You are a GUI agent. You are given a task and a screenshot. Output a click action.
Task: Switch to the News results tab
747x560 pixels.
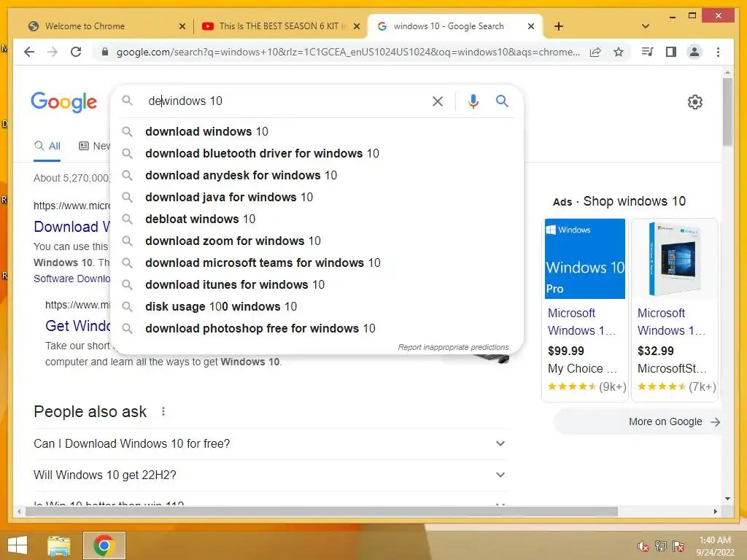point(94,146)
